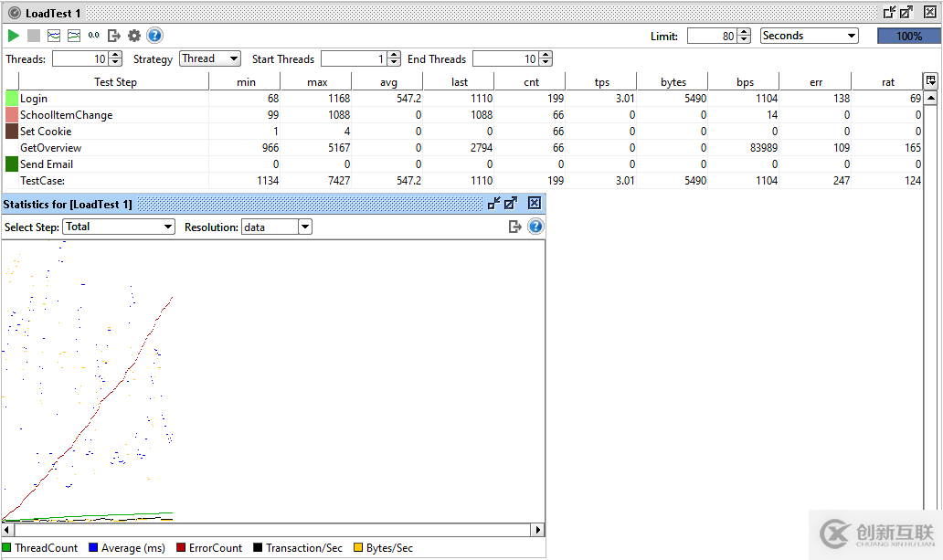
Task: Click the avg column header
Action: [x=388, y=82]
